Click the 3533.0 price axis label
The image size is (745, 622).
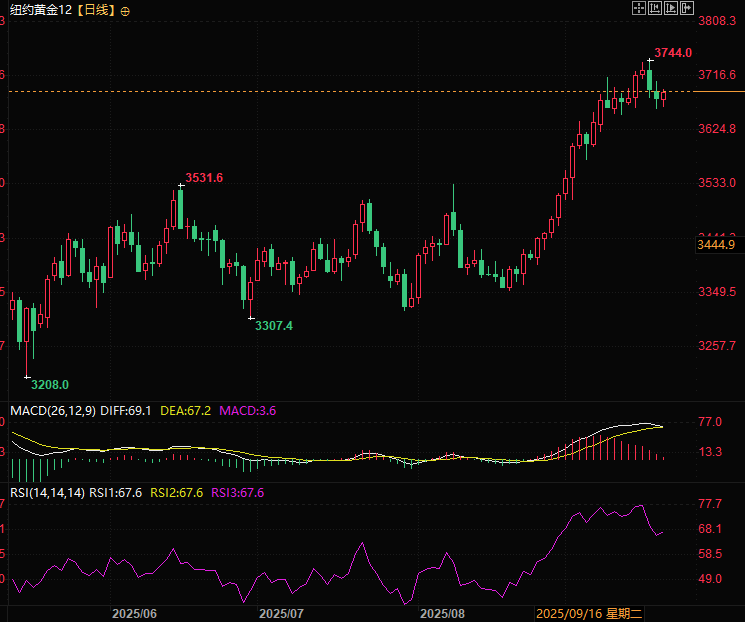pyautogui.click(x=717, y=183)
